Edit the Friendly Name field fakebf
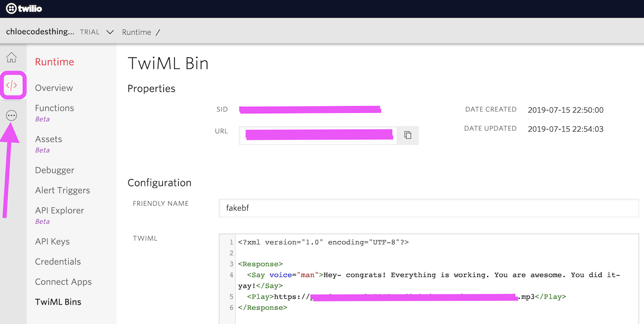Image resolution: width=644 pixels, height=324 pixels. [x=429, y=208]
